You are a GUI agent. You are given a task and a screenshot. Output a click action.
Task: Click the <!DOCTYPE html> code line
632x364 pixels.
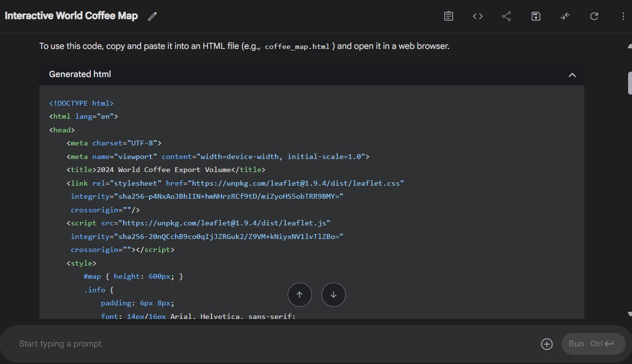click(81, 103)
